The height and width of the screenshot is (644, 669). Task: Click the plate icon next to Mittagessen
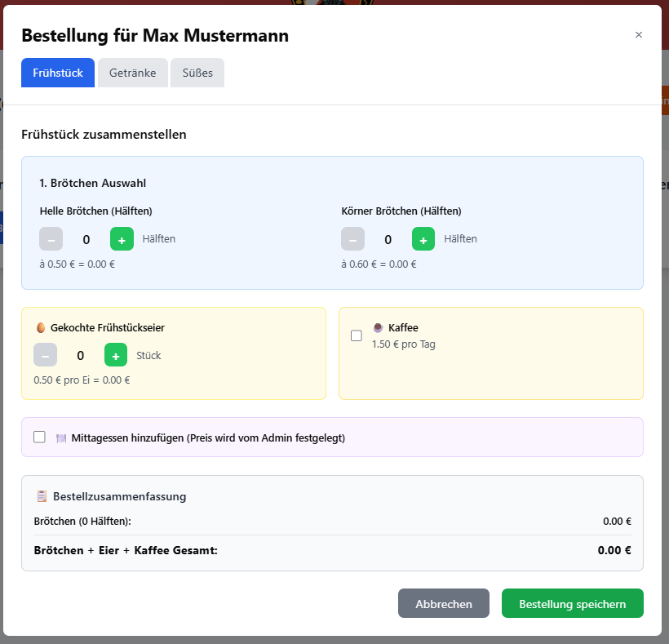click(60, 438)
